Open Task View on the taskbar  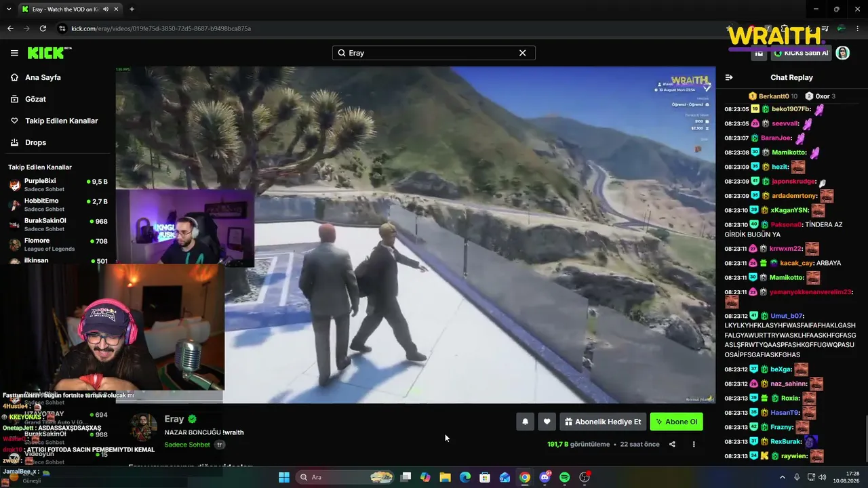(x=406, y=477)
